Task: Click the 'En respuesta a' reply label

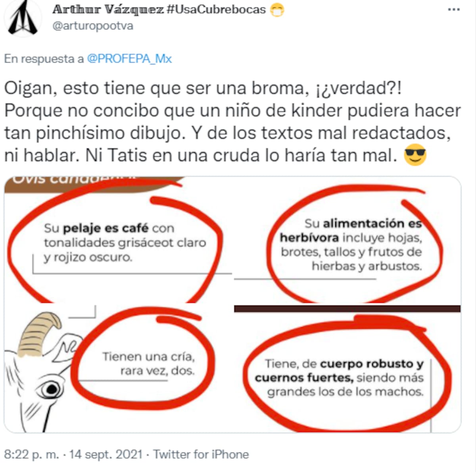Action: (44, 59)
